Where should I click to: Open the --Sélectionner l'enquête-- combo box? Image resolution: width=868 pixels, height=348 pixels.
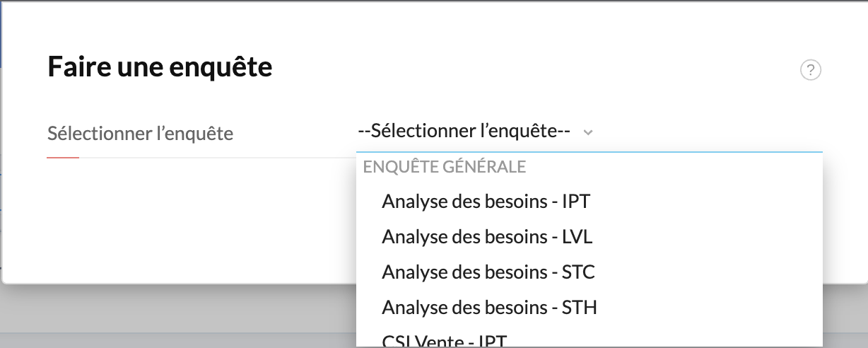(x=590, y=132)
